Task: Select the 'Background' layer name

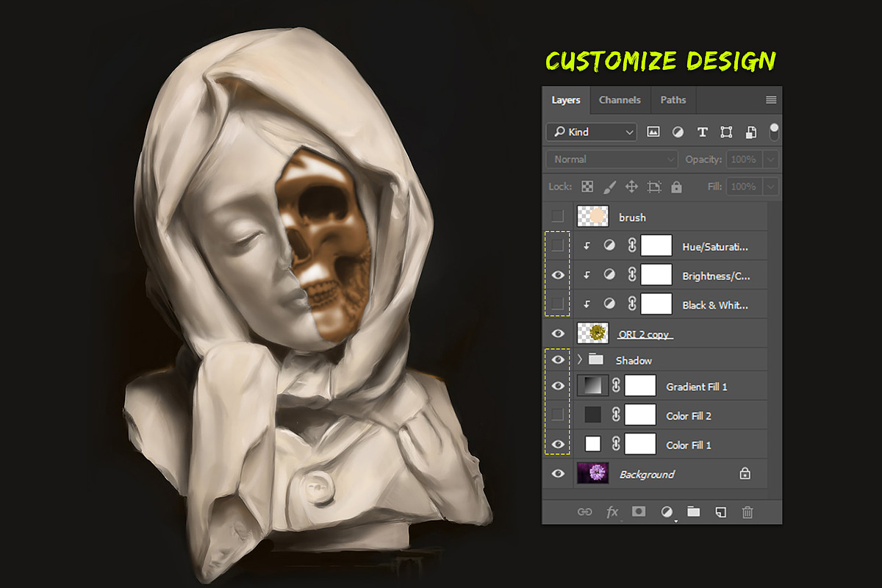Action: pos(647,475)
